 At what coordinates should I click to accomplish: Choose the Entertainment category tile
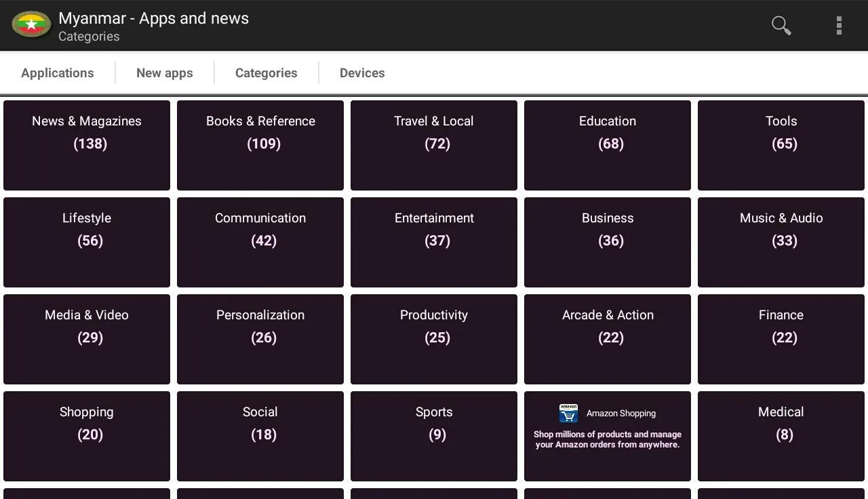coord(434,242)
